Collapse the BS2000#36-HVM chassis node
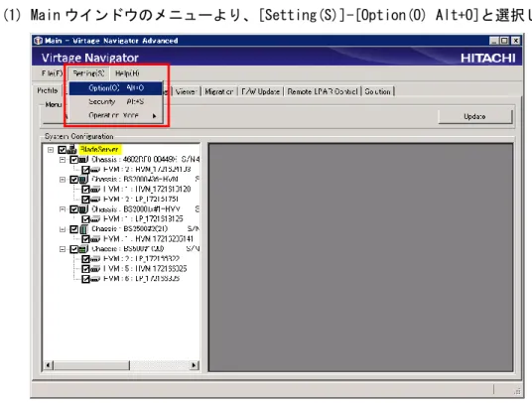This screenshot has height=409, width=532. [63, 180]
